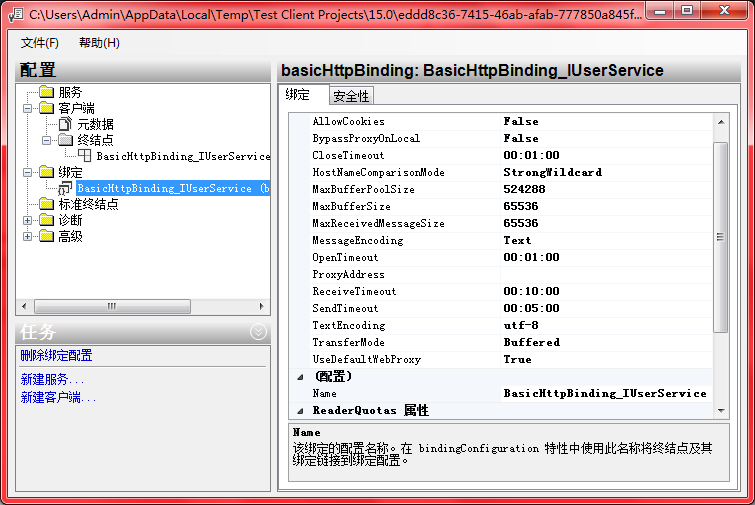Viewport: 755px width, 505px height.
Task: Click the 服务 folder icon
Action: (x=46, y=92)
